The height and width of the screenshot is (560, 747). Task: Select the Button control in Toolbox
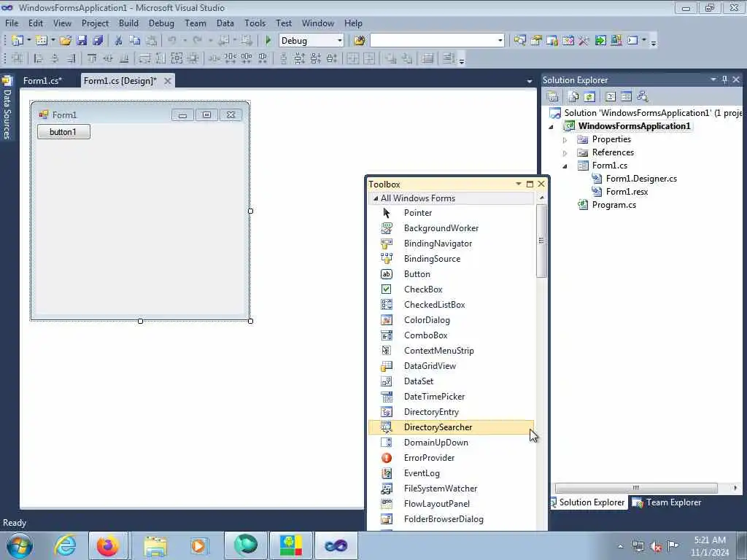pyautogui.click(x=451, y=274)
